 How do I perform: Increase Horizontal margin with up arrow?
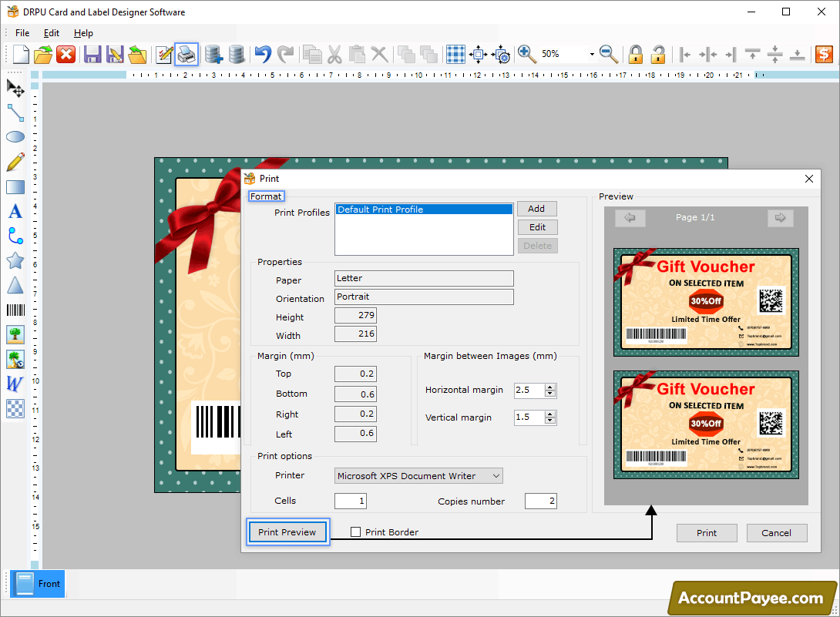pos(550,387)
